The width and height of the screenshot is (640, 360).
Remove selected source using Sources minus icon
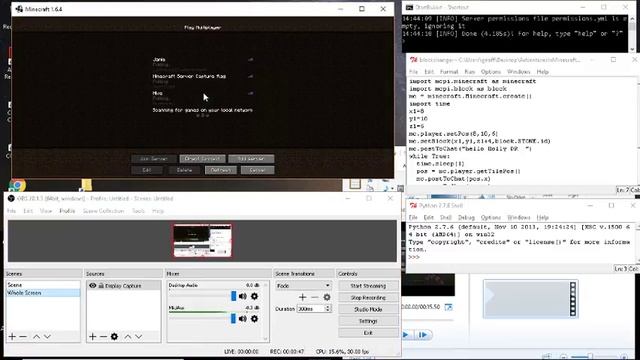coord(104,336)
